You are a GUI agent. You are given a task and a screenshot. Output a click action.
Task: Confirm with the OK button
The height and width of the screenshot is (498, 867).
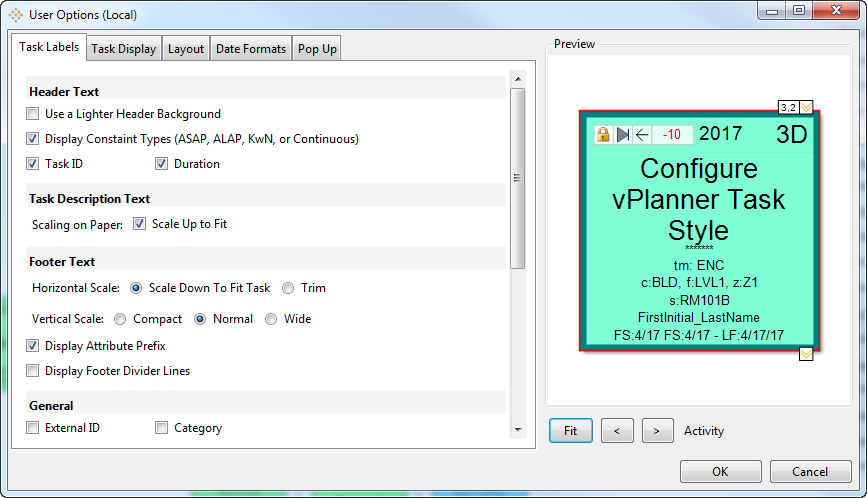[720, 471]
